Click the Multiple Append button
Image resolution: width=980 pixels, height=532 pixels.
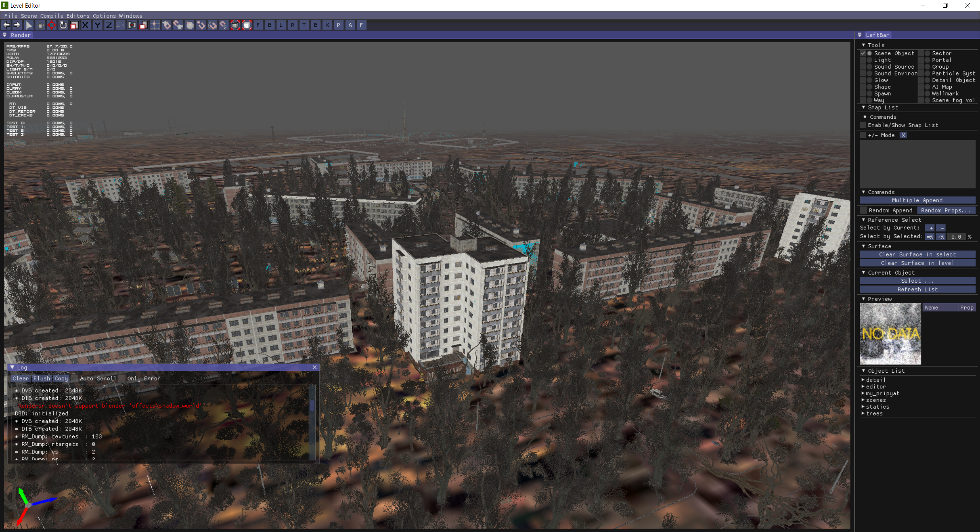917,200
